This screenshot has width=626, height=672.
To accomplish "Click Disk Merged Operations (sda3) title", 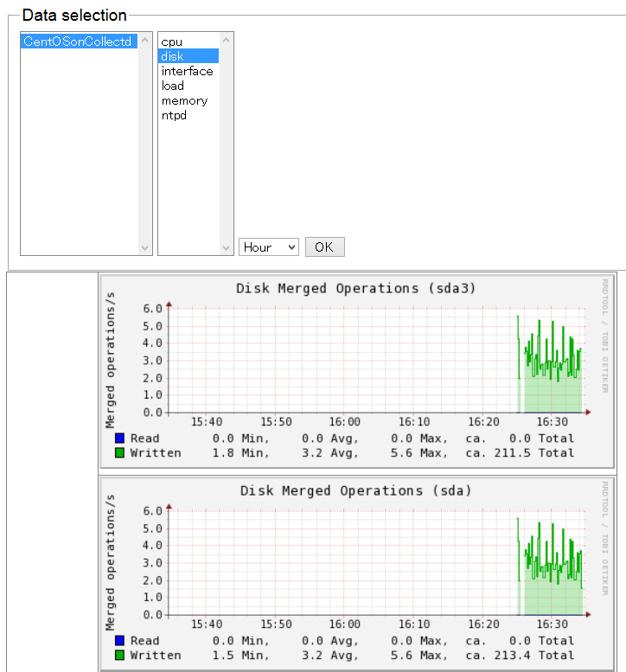I will (x=356, y=288).
